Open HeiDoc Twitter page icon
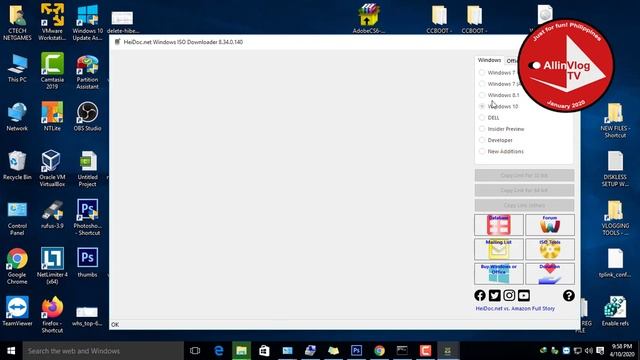 pyautogui.click(x=495, y=296)
